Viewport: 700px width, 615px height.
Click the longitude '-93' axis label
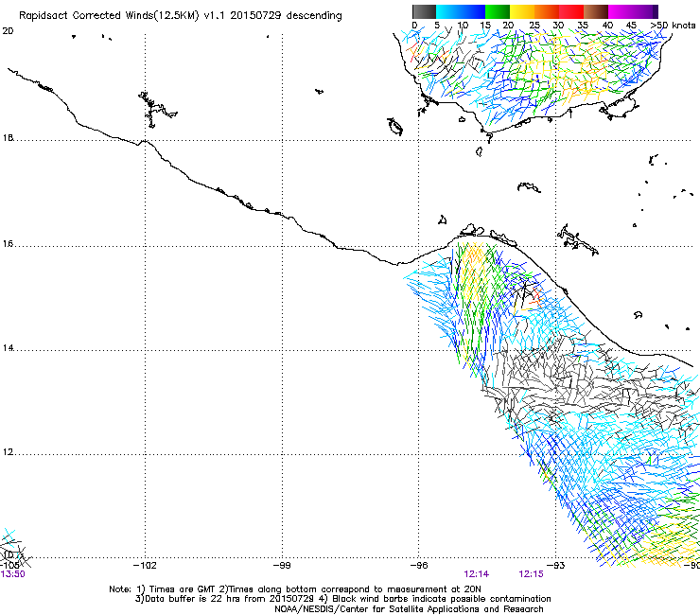(x=556, y=566)
